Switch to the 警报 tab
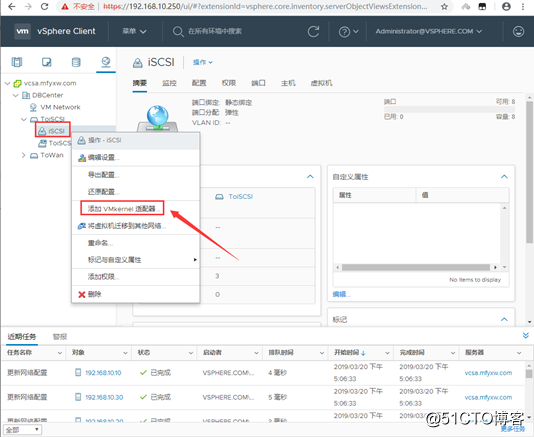The width and height of the screenshot is (534, 437). (x=60, y=337)
